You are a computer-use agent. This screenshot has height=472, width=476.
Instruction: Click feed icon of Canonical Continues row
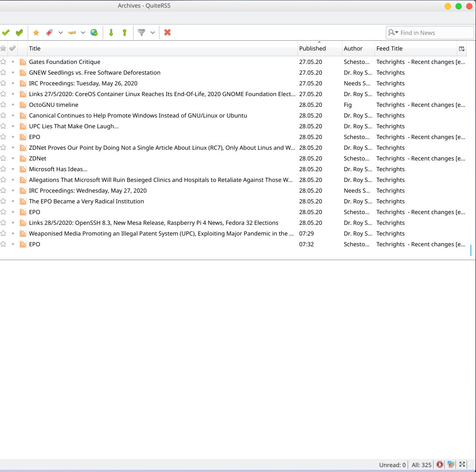23,115
